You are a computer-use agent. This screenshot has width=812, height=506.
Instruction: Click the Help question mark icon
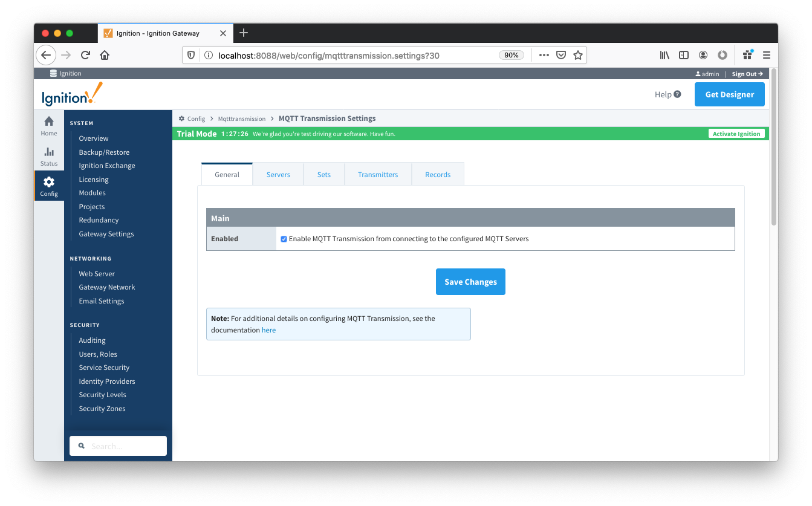coord(677,94)
